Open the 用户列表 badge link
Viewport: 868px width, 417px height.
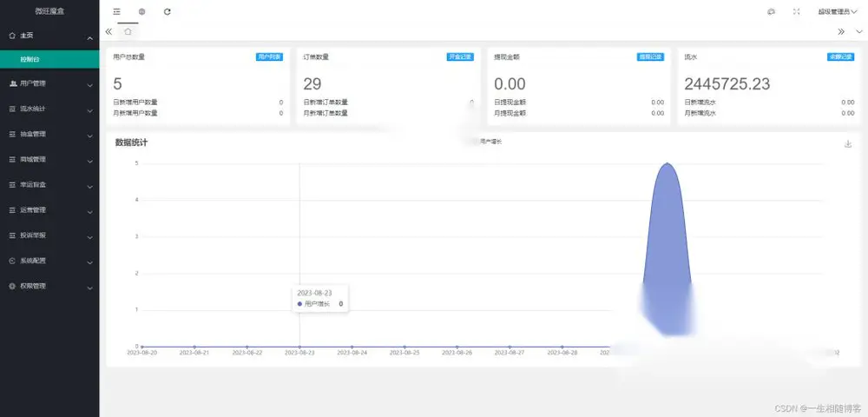[270, 56]
